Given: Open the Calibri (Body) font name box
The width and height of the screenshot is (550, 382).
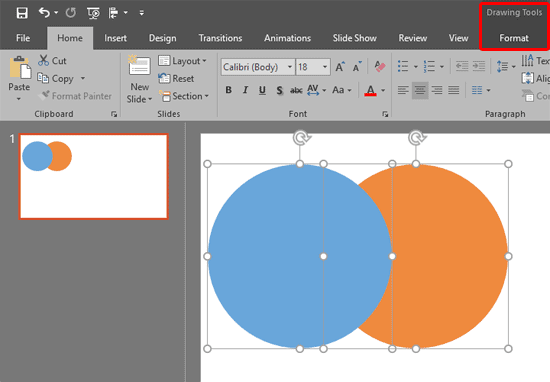Looking at the screenshot, I should 257,67.
